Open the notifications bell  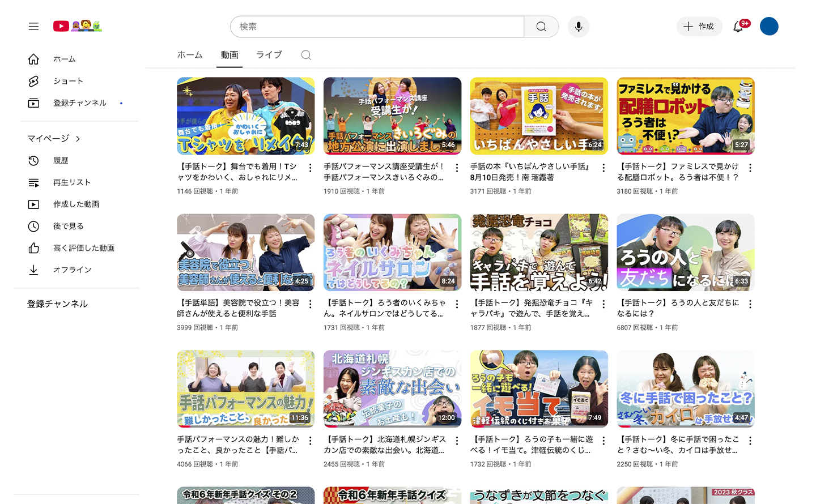(x=738, y=27)
